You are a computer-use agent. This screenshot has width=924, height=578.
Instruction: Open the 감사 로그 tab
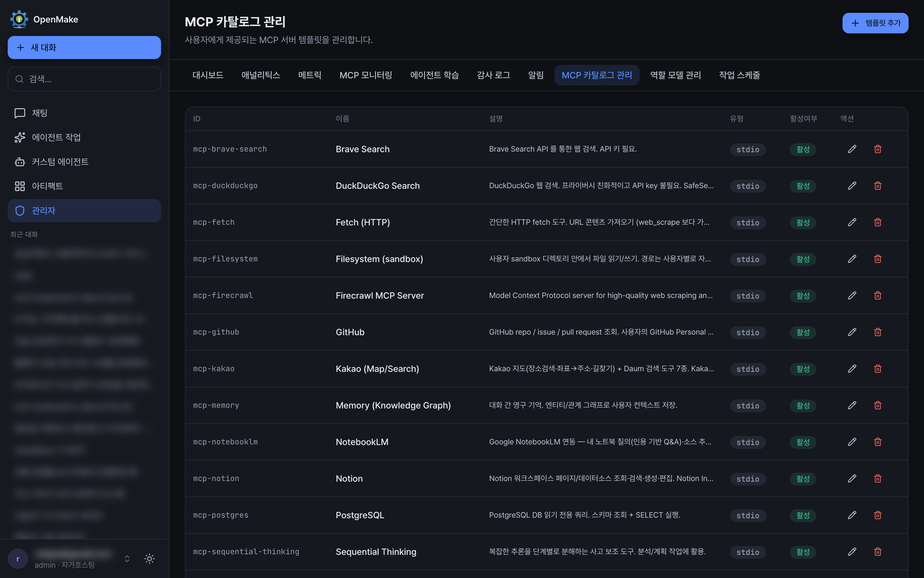pyautogui.click(x=493, y=75)
